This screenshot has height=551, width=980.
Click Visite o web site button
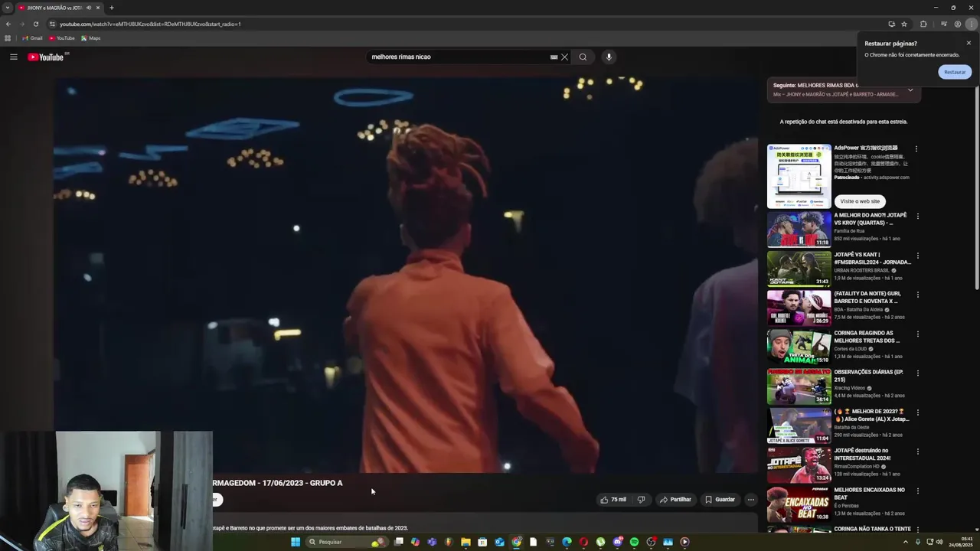pyautogui.click(x=860, y=201)
